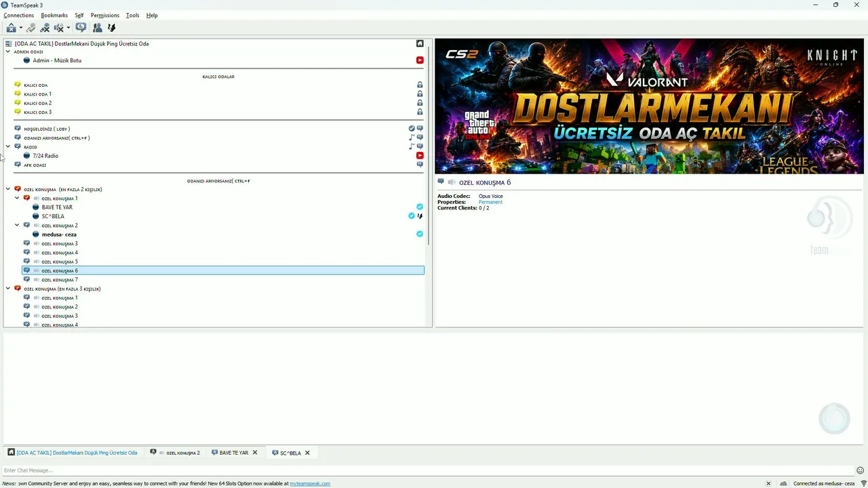Switch to the SC^BELA chat tab
Image resolution: width=868 pixels, height=488 pixels.
pos(290,453)
